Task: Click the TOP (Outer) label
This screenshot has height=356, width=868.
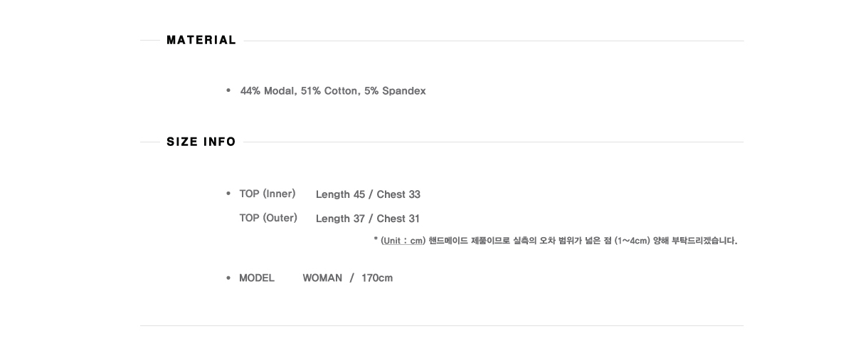Action: click(268, 218)
